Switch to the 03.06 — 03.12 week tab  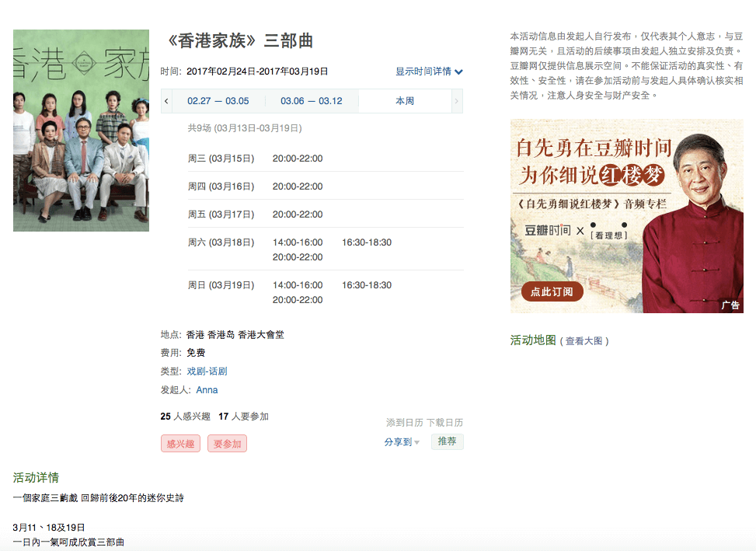312,101
